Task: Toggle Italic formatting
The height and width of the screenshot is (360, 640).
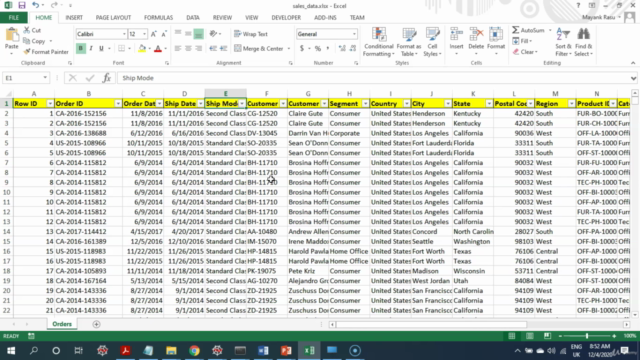Action: (x=91, y=49)
